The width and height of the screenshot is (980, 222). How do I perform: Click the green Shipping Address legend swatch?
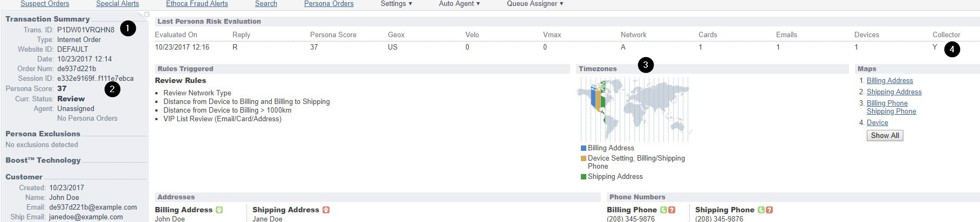pos(583,177)
